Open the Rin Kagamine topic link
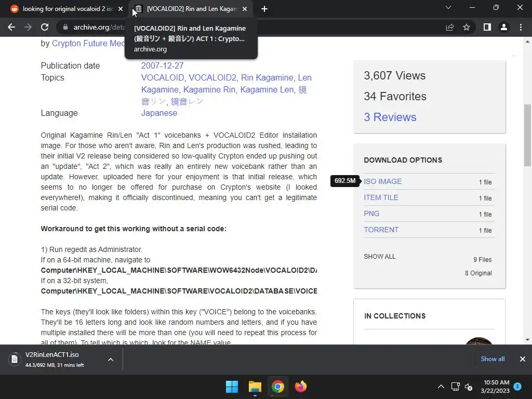The width and height of the screenshot is (532, 399). pos(267,78)
